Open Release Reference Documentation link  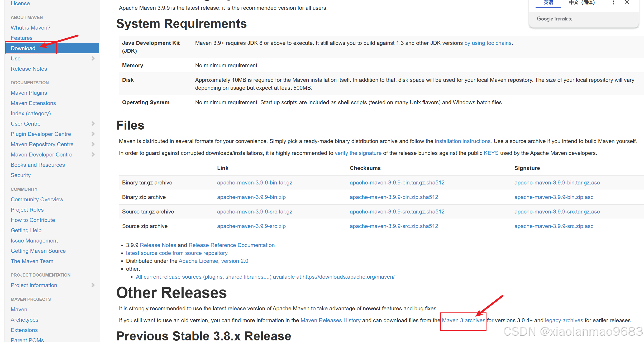(232, 245)
